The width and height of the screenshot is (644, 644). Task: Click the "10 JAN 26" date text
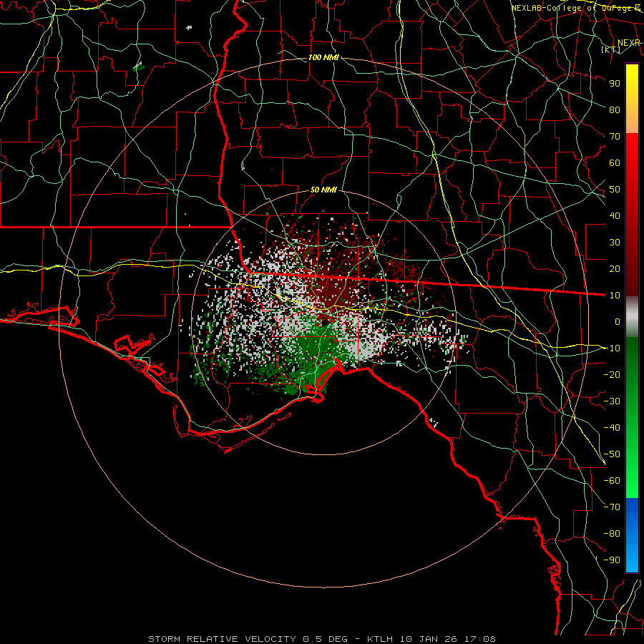(429, 639)
